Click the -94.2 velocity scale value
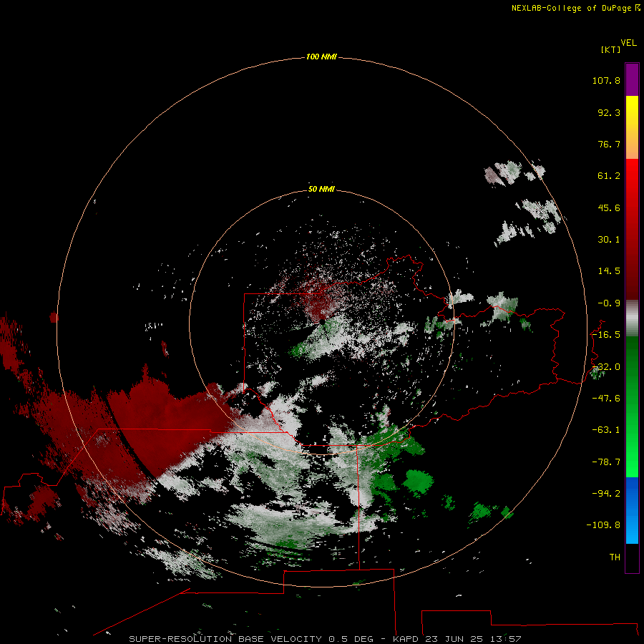The height and width of the screenshot is (644, 644). pos(606,493)
